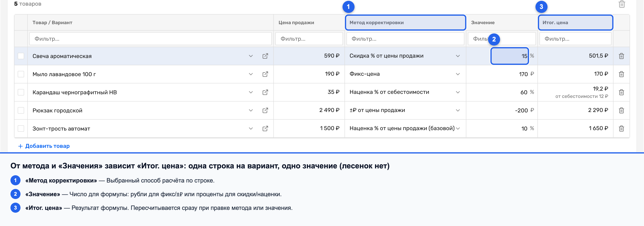This screenshot has height=226, width=644.
Task: Sort by Товар / Вариант column header
Action: click(150, 23)
